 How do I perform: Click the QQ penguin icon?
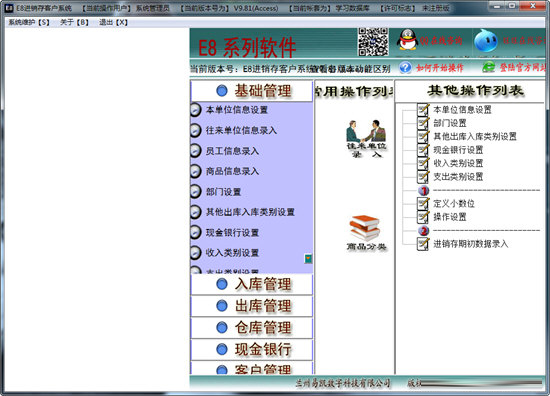click(407, 40)
